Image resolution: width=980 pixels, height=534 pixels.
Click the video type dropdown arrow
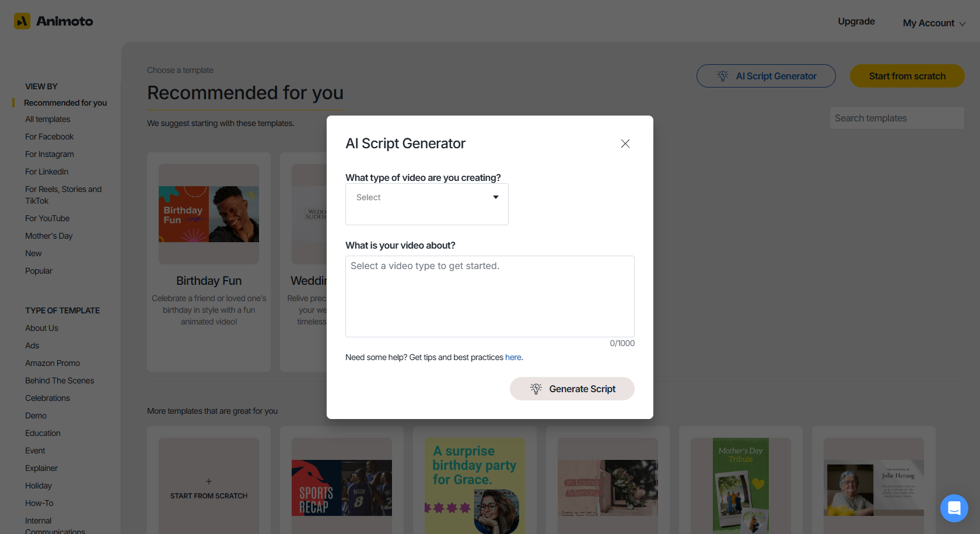(x=496, y=197)
